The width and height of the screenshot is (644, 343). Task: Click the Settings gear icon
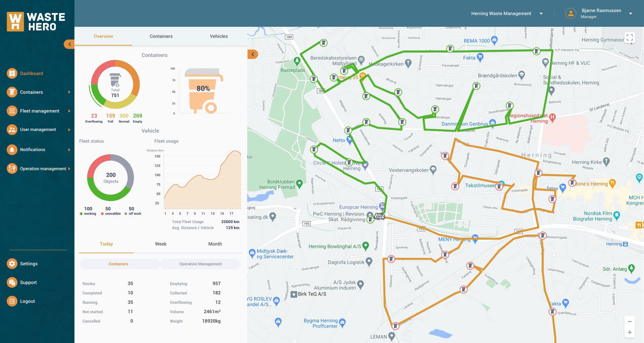pyautogui.click(x=12, y=264)
